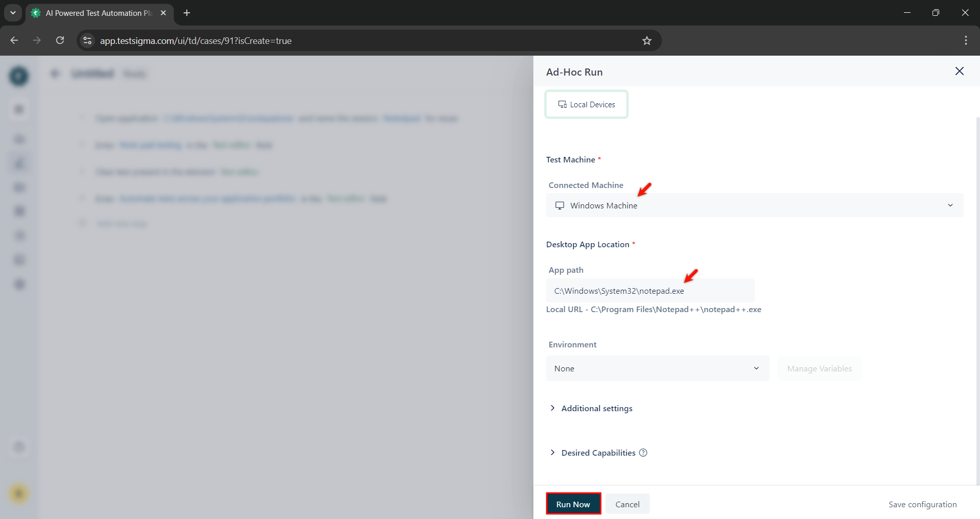
Task: Reload the Testsigma page
Action: tap(60, 40)
